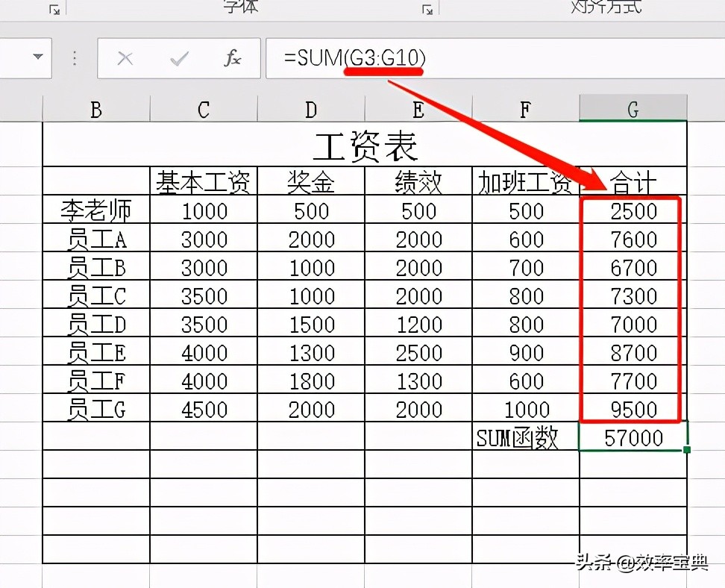Select the 57000 total cell
725x588 pixels.
click(x=633, y=438)
